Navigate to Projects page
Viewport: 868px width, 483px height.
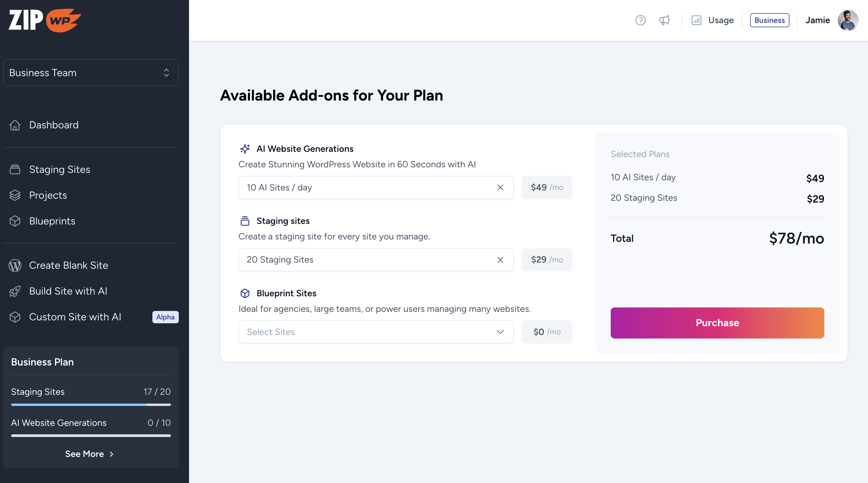click(48, 195)
